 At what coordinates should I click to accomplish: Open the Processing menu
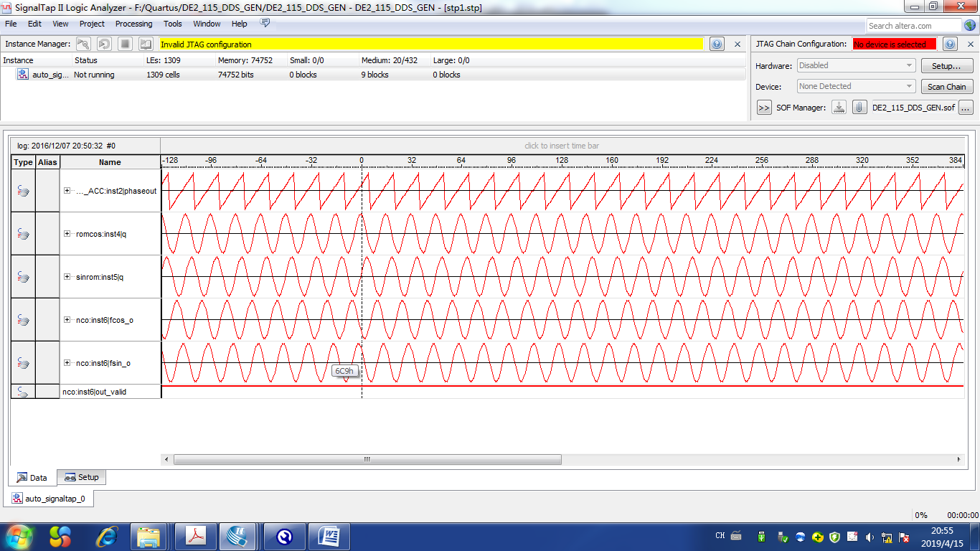pyautogui.click(x=133, y=24)
